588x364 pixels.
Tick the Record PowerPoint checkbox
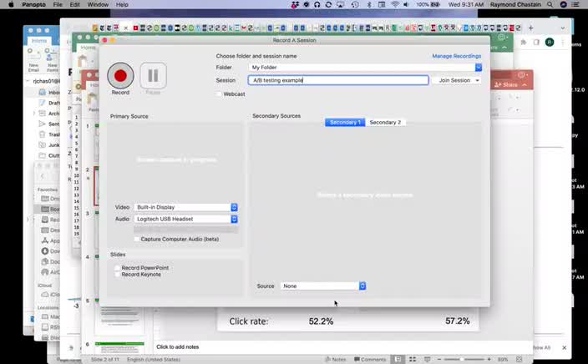[118, 268]
